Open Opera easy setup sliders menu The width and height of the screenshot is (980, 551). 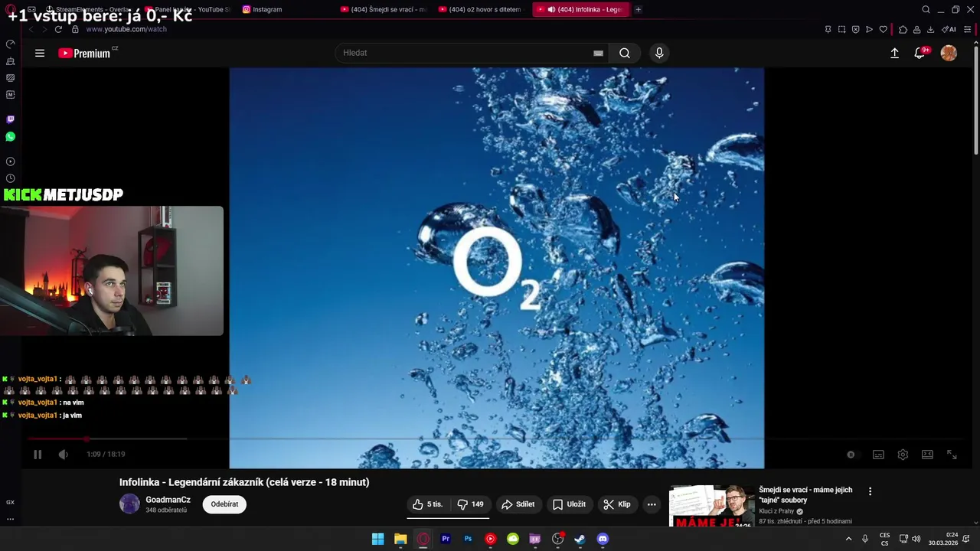coord(968,29)
